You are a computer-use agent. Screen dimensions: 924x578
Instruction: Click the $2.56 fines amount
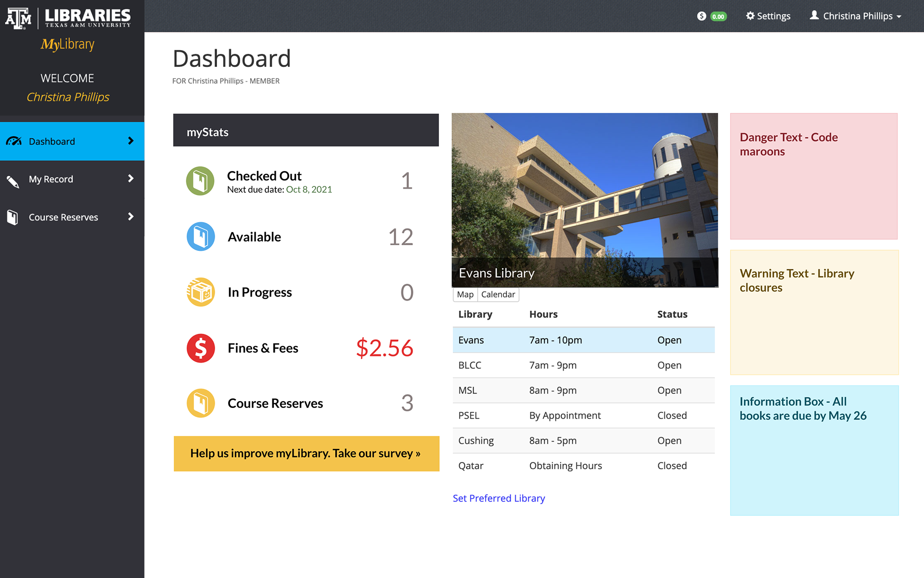tap(385, 348)
